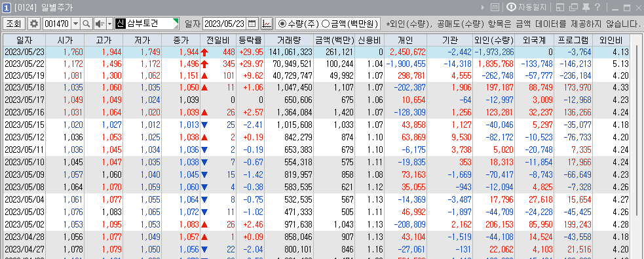This screenshot has height=259, width=644.
Task: Expand the stock code dropdown arrow
Action: coord(75,24)
